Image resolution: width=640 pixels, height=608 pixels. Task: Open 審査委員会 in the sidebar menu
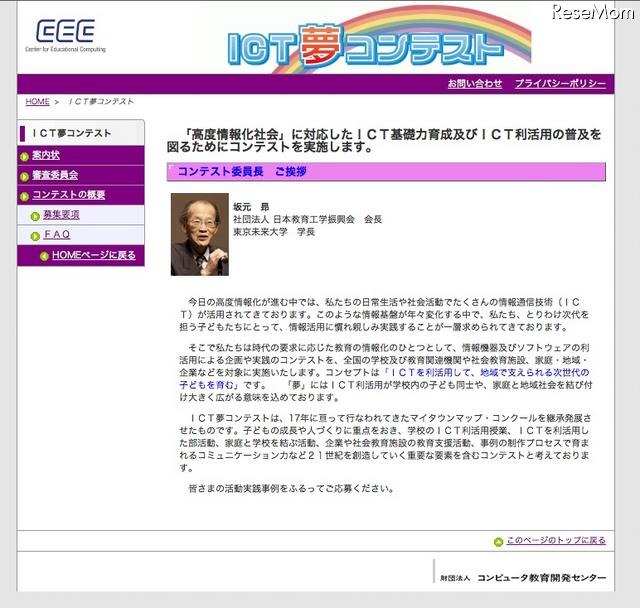pyautogui.click(x=55, y=175)
